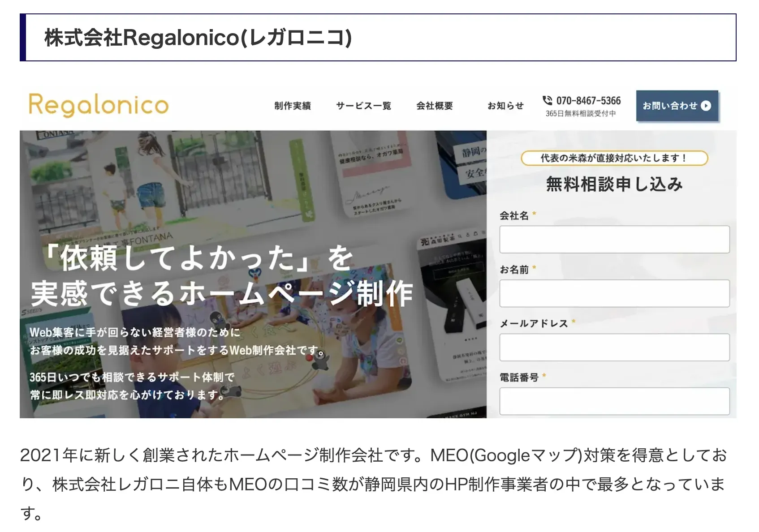Click phone number 070-8467-5366
759x532 pixels.
point(588,101)
